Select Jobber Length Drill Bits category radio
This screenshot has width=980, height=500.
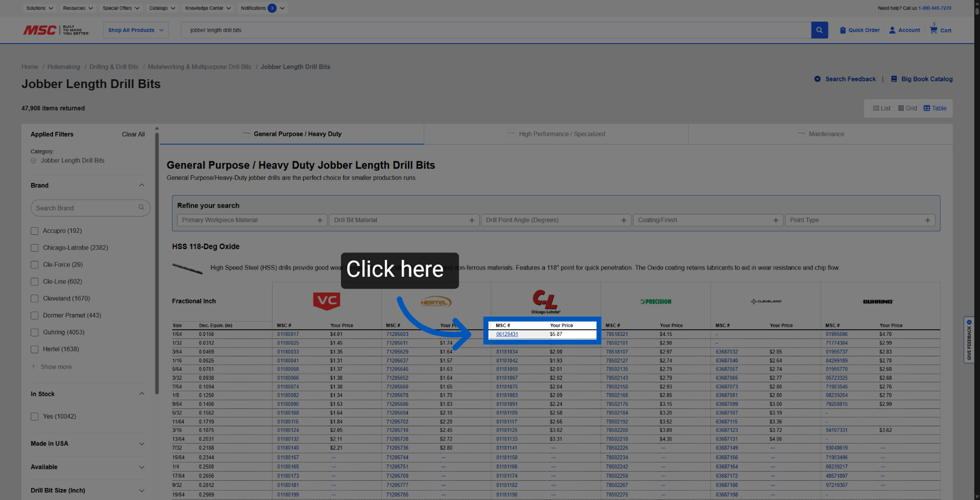coord(33,161)
